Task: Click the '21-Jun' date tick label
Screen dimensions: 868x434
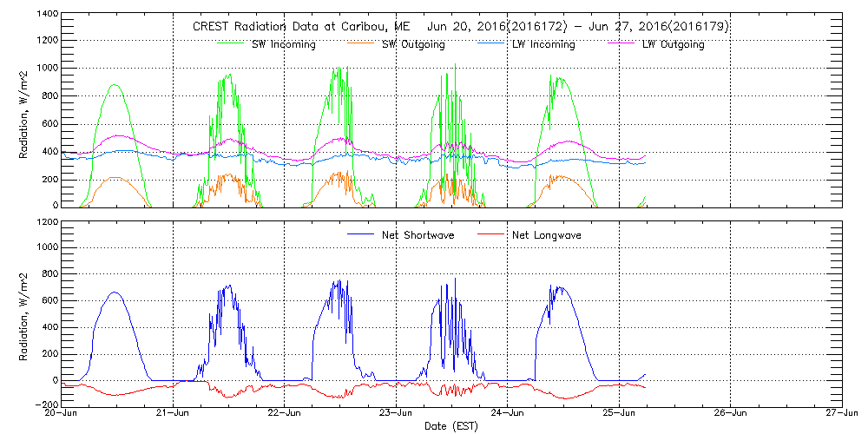Action: (174, 413)
